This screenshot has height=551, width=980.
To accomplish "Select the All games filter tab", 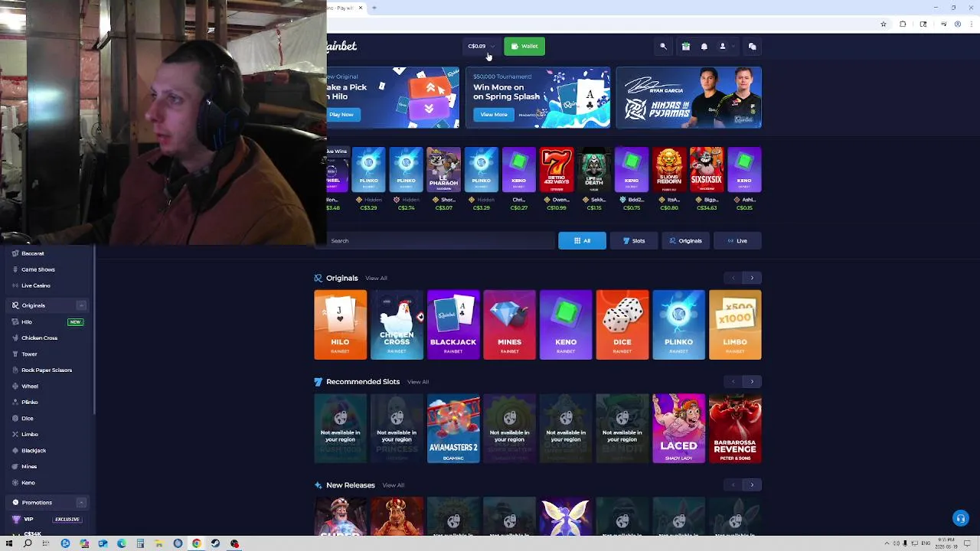I will click(x=582, y=241).
